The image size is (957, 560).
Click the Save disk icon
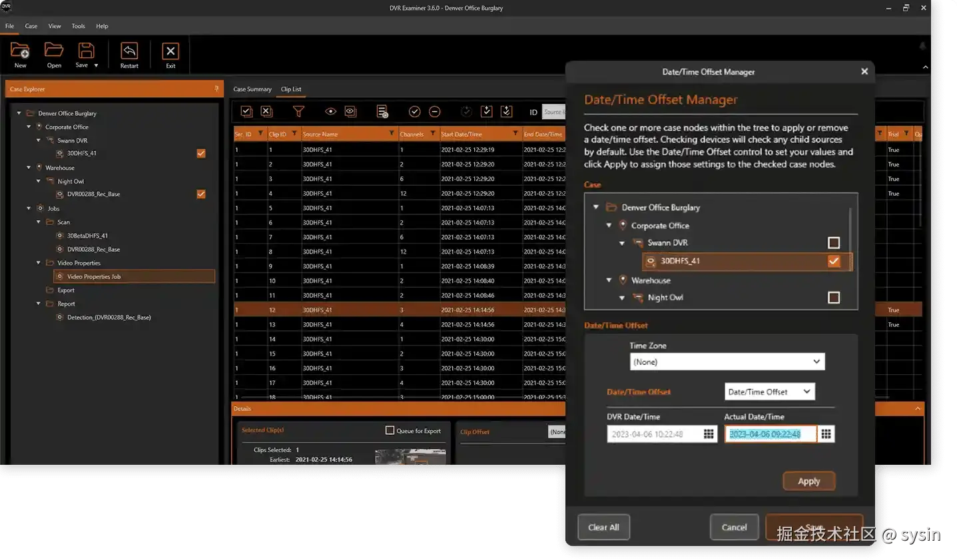pyautogui.click(x=86, y=50)
